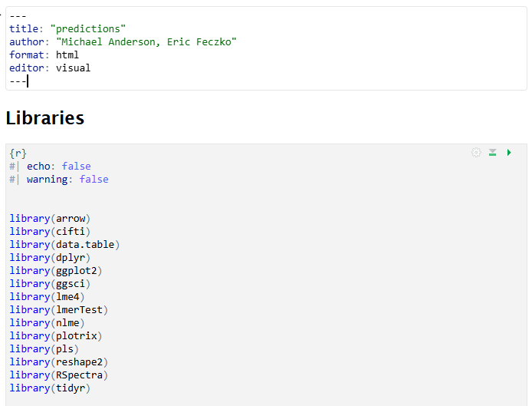Image resolution: width=532 pixels, height=406 pixels.
Task: Click the library(data.table) line
Action: coord(64,244)
